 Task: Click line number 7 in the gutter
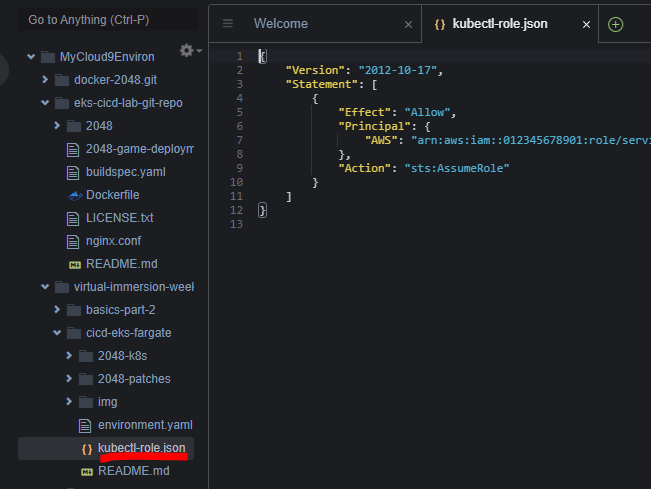coord(240,140)
